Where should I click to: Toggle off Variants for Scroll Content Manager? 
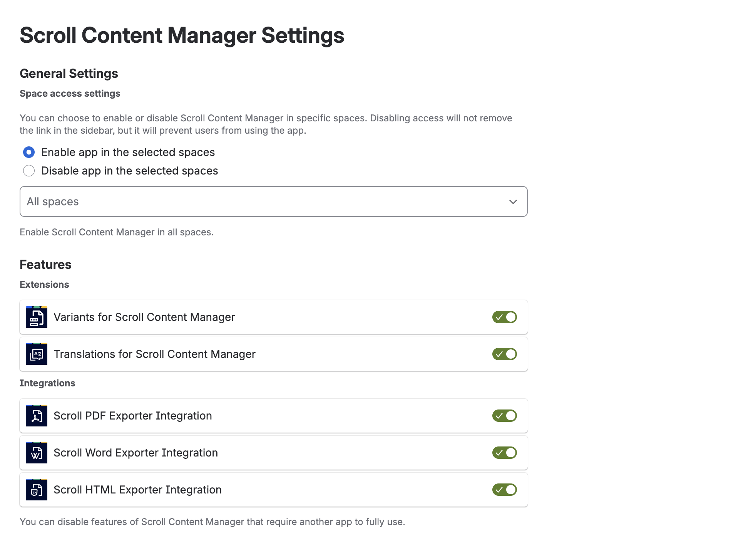(x=504, y=317)
